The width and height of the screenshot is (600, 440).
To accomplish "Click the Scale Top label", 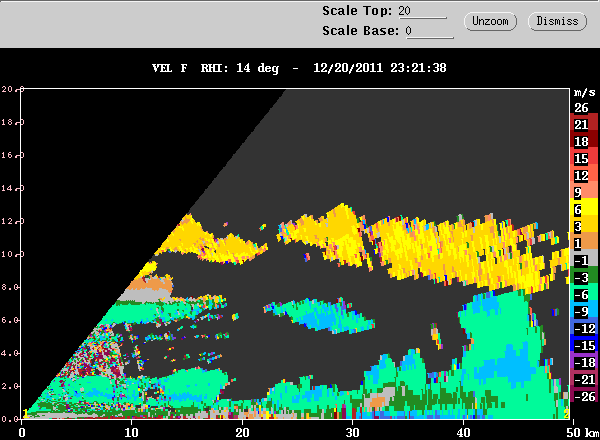I will coord(357,11).
